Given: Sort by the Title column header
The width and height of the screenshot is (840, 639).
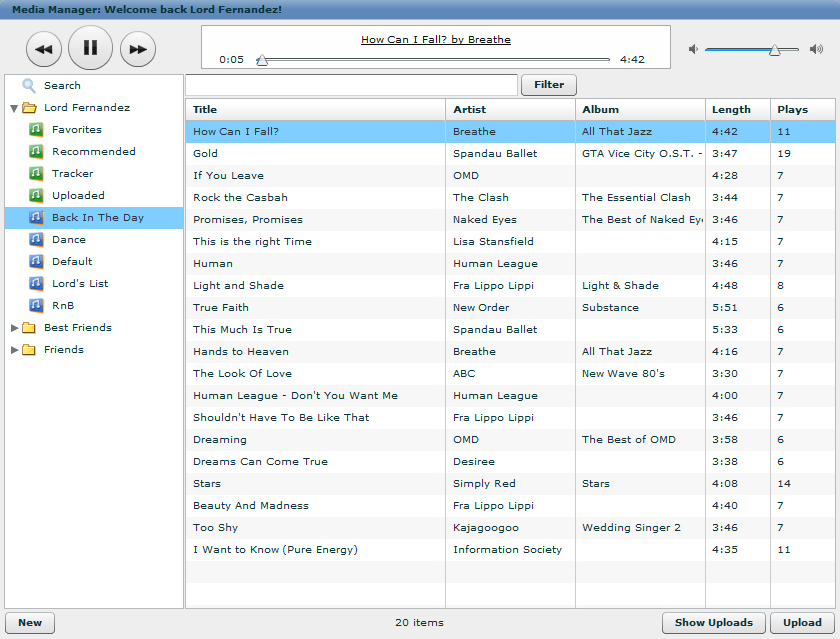Looking at the screenshot, I should coord(316,110).
